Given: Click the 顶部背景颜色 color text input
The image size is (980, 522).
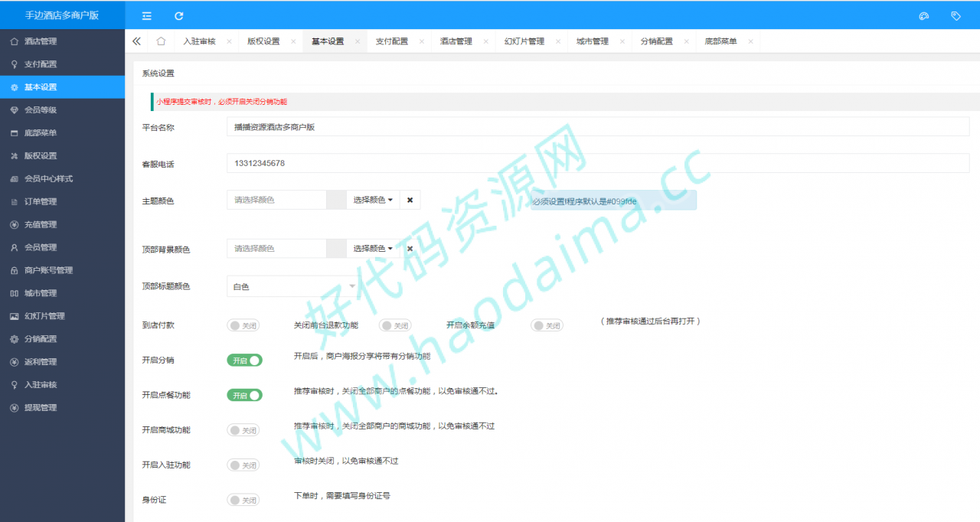Looking at the screenshot, I should pyautogui.click(x=276, y=249).
